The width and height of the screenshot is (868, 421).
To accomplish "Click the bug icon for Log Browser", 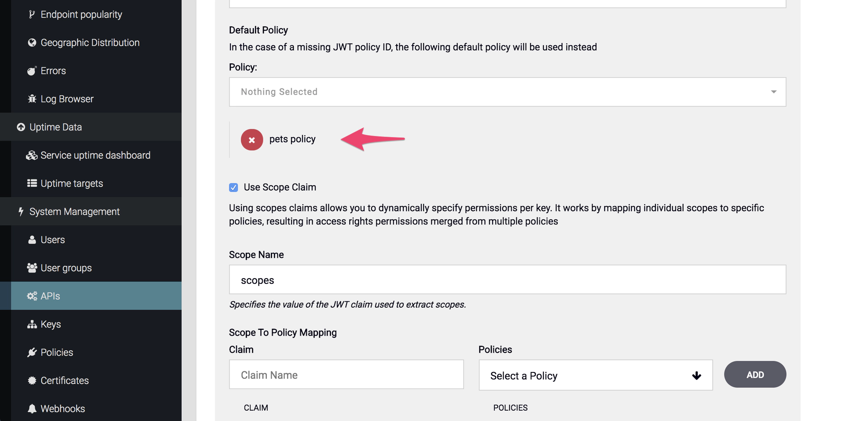I will 32,99.
